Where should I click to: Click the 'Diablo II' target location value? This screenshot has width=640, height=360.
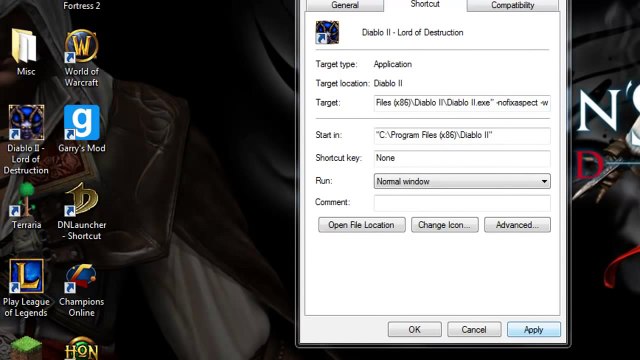pos(388,83)
